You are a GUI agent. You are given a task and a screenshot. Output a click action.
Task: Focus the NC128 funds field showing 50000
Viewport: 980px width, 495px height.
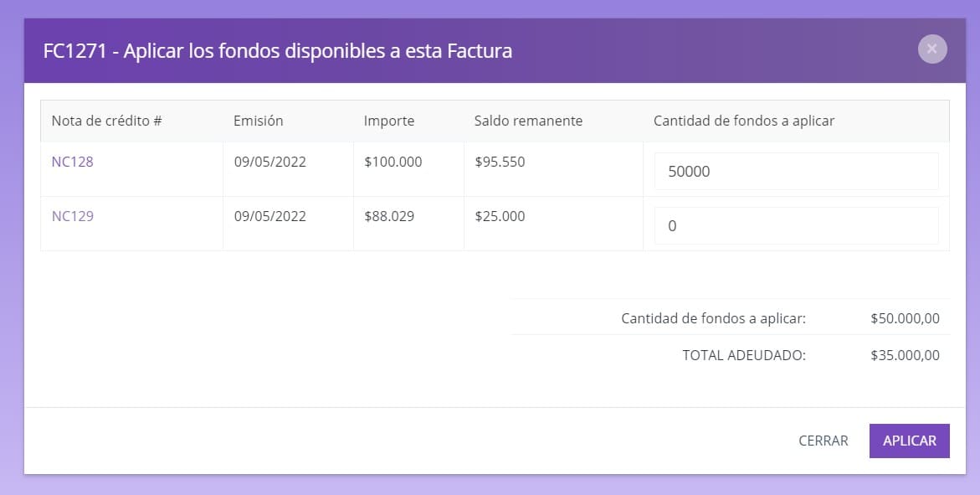coord(796,171)
